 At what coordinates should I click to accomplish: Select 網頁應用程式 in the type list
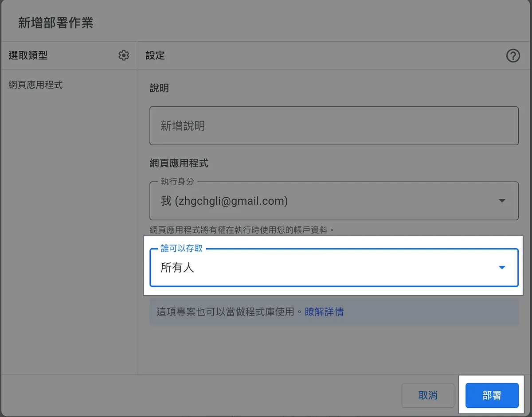[x=35, y=85]
